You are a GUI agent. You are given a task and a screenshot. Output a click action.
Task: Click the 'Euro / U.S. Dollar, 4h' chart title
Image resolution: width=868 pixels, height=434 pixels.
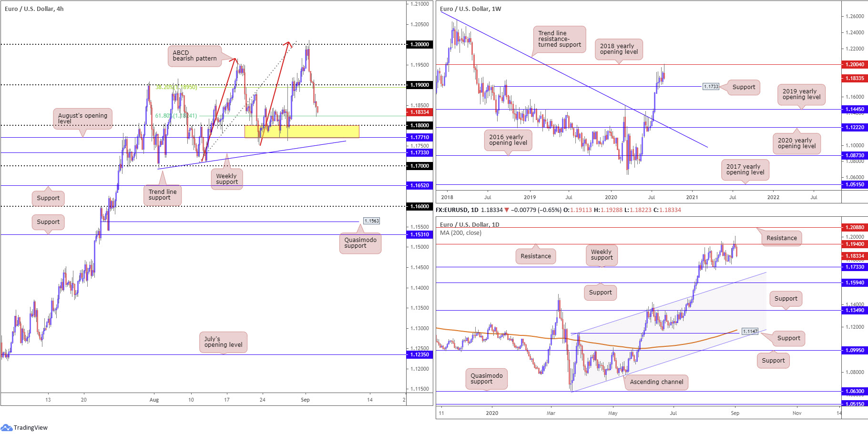pyautogui.click(x=34, y=9)
